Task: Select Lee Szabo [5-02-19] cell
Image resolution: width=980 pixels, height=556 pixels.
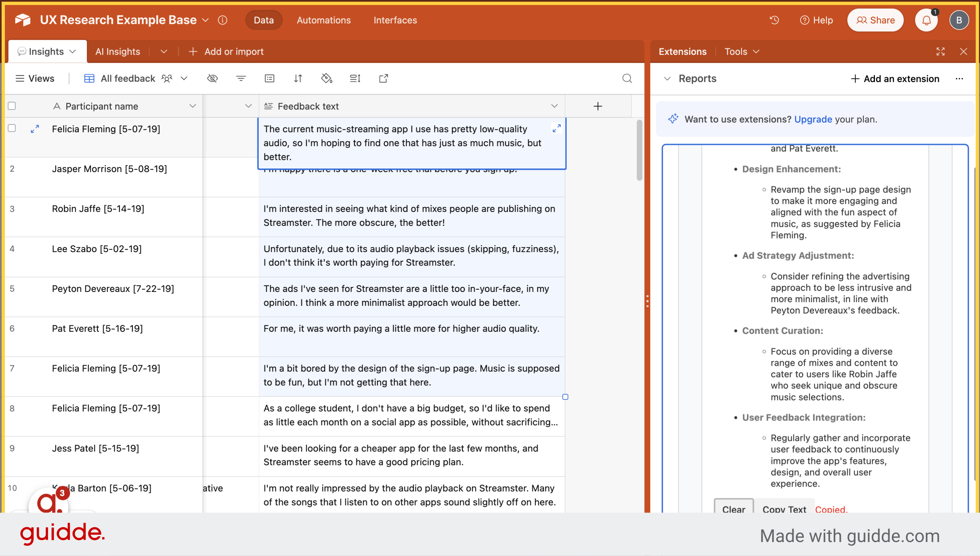Action: coord(104,257)
